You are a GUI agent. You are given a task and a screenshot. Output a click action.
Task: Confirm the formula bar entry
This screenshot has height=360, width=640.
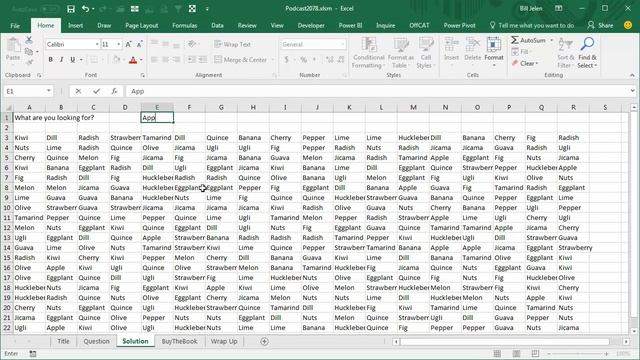point(96,91)
